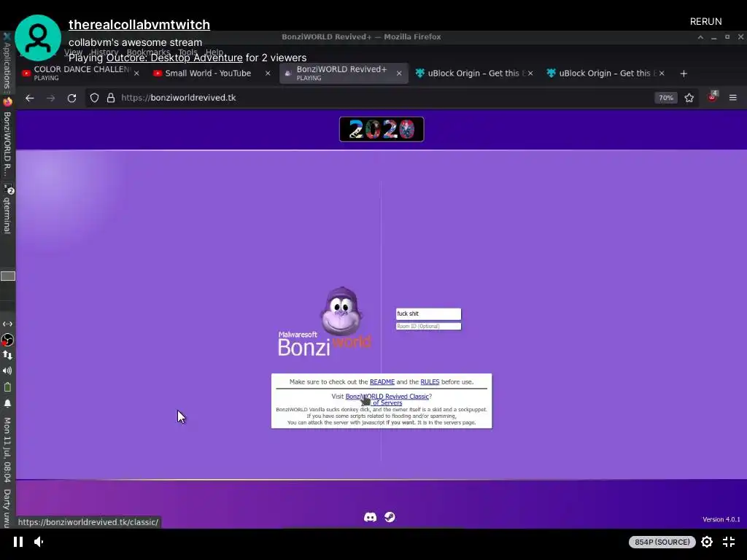The width and height of the screenshot is (747, 560).
Task: Focus the Room ID (Optional) field
Action: point(428,326)
